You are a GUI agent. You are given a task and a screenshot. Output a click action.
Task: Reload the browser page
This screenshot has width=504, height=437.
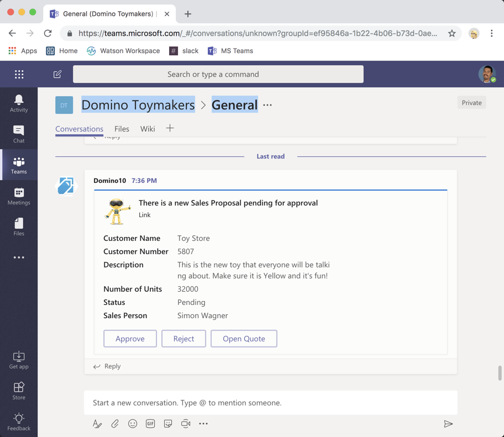[48, 33]
